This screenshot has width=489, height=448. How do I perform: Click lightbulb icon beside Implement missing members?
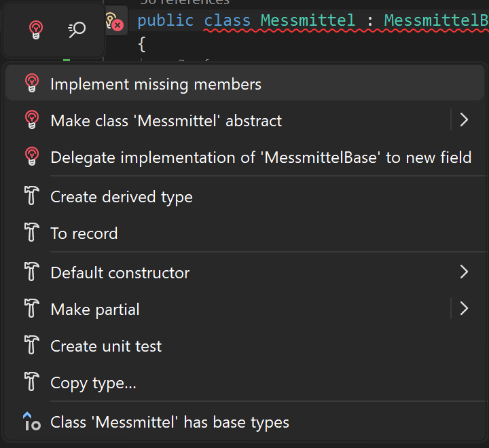32,83
